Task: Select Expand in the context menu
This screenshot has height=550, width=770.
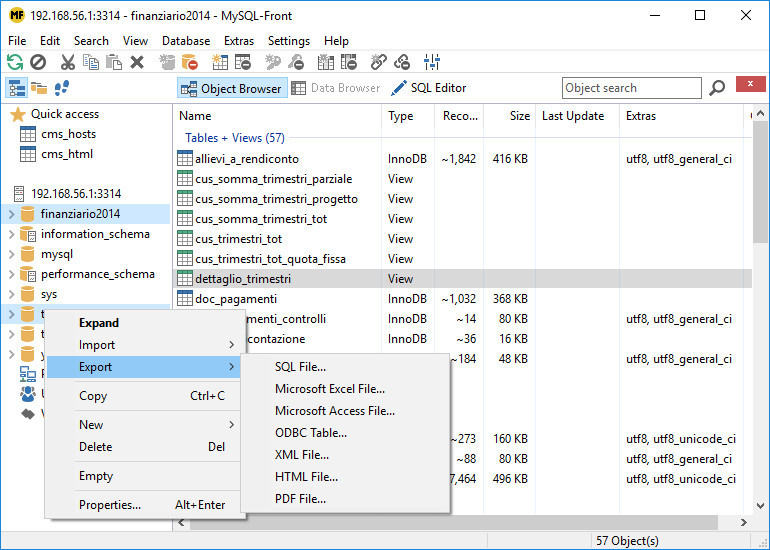Action: click(143, 323)
